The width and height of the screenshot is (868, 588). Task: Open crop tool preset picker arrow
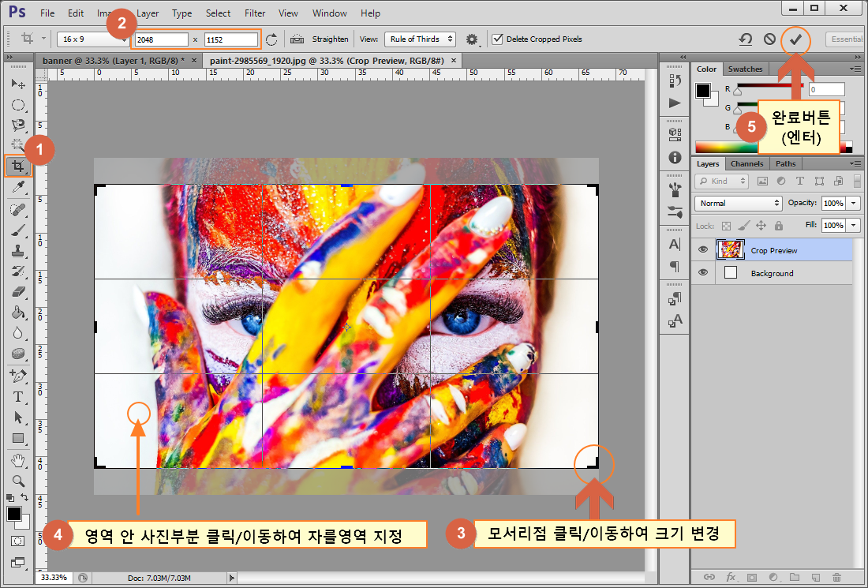click(43, 39)
